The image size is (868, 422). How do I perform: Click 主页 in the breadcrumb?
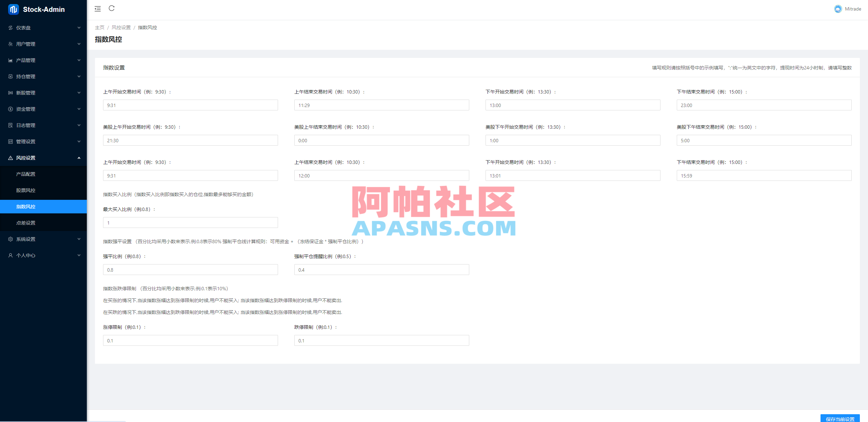(99, 27)
